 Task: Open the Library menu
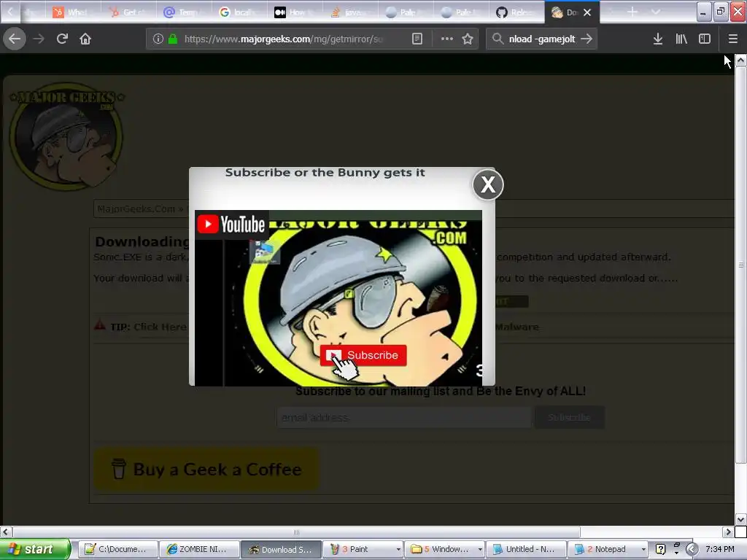(x=681, y=39)
